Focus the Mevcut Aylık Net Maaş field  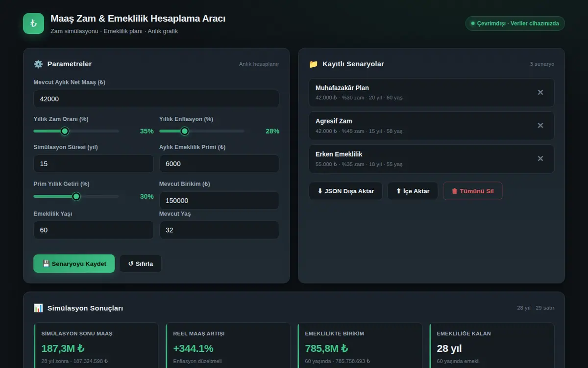pyautogui.click(x=156, y=99)
